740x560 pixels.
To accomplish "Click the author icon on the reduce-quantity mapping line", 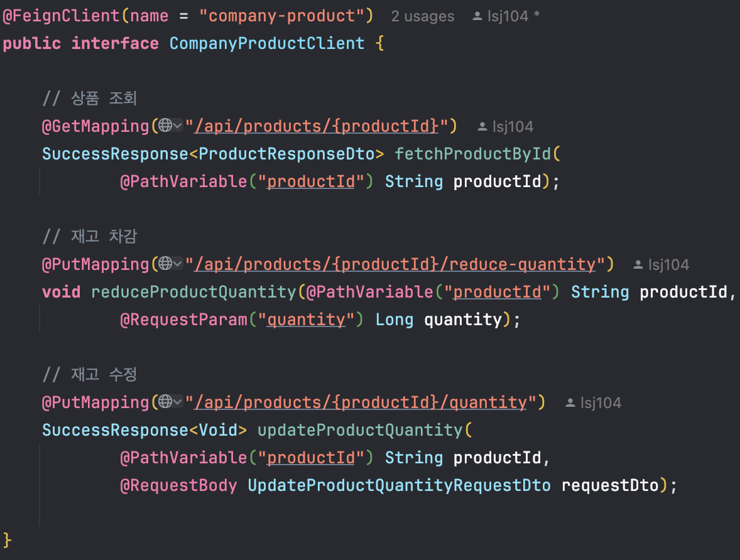I will click(638, 265).
